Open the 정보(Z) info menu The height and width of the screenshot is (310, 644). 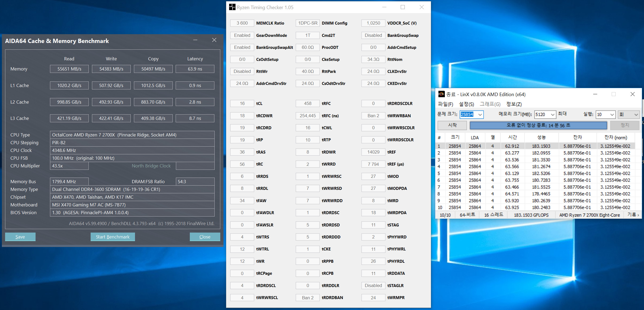pyautogui.click(x=514, y=104)
